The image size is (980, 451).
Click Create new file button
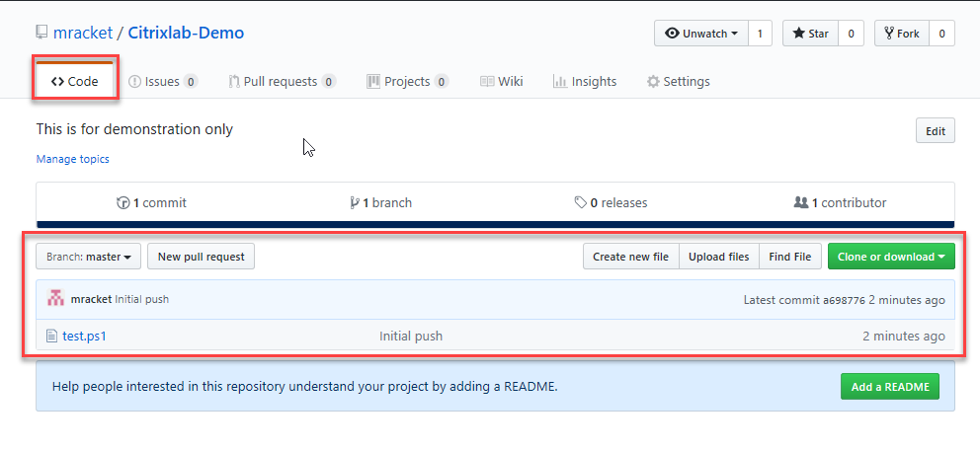click(630, 257)
